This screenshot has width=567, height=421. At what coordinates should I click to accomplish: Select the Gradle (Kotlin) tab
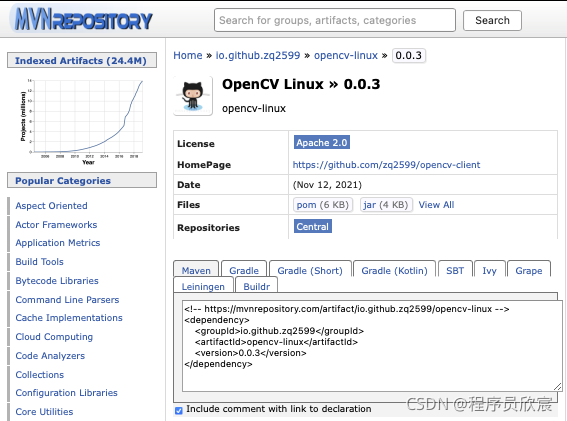click(x=395, y=269)
